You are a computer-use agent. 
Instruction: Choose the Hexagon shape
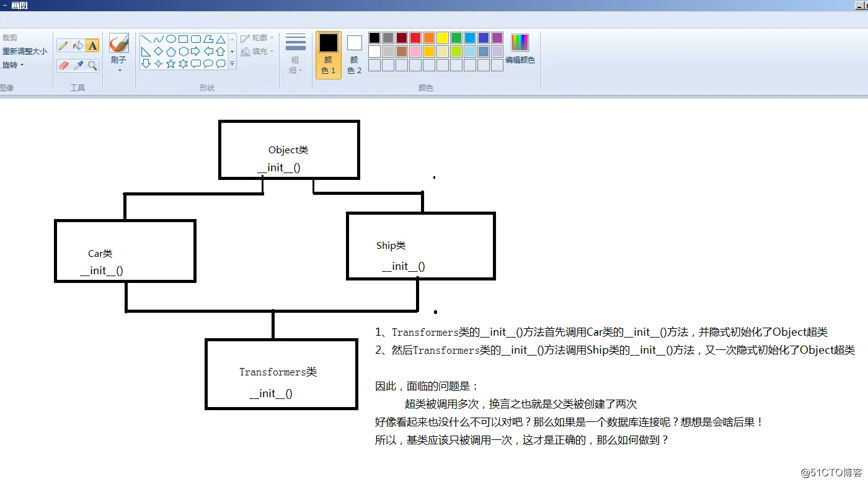(x=184, y=52)
